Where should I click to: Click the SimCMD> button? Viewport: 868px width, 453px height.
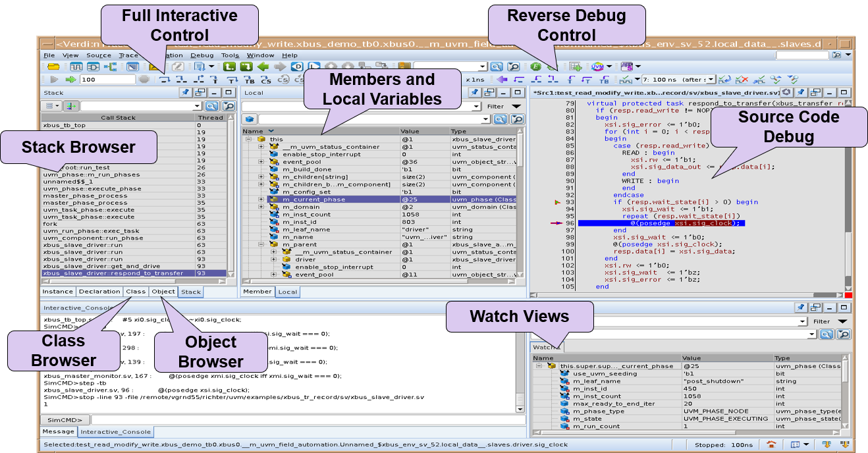coord(65,419)
